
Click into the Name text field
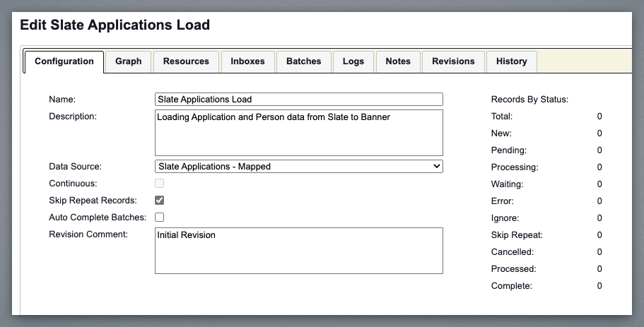coord(298,100)
